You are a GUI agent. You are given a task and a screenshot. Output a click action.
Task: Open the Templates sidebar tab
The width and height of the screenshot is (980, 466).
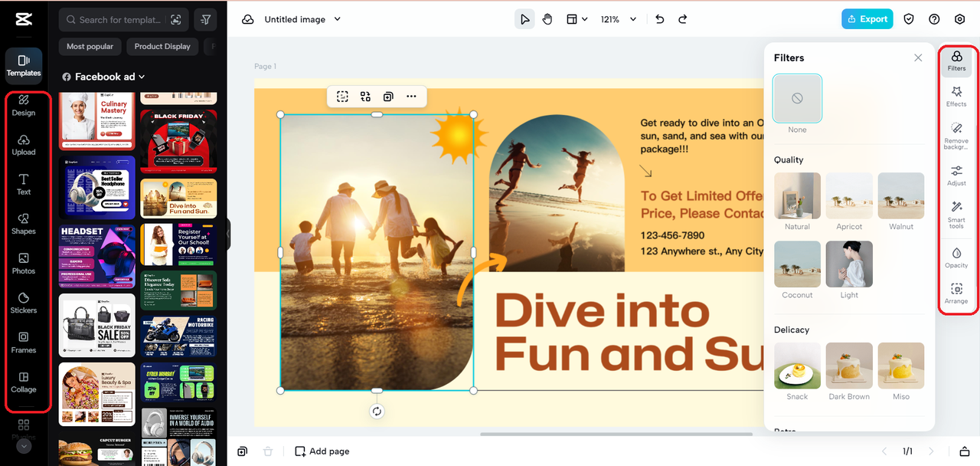coord(24,66)
